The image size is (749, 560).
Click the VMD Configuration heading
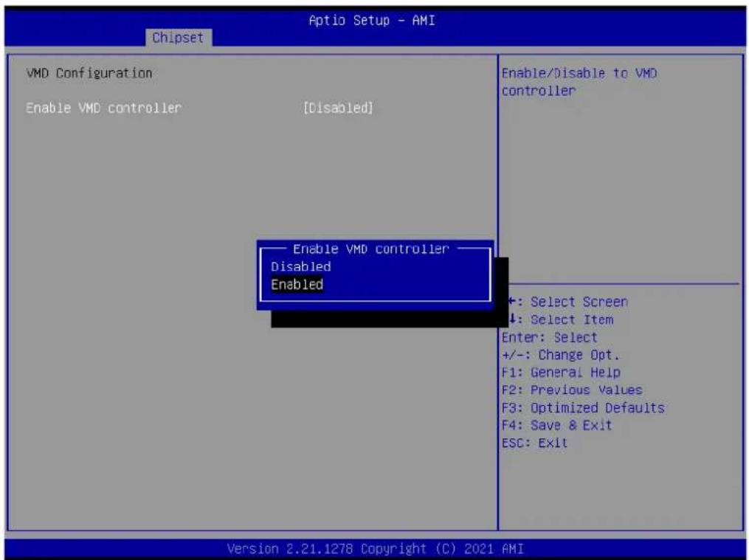point(89,73)
